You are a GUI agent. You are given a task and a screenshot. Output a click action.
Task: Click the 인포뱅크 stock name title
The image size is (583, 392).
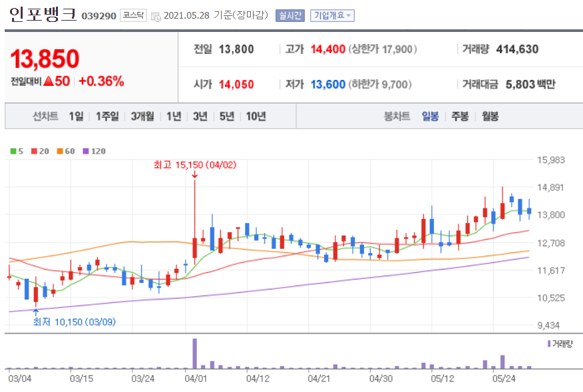(x=43, y=15)
